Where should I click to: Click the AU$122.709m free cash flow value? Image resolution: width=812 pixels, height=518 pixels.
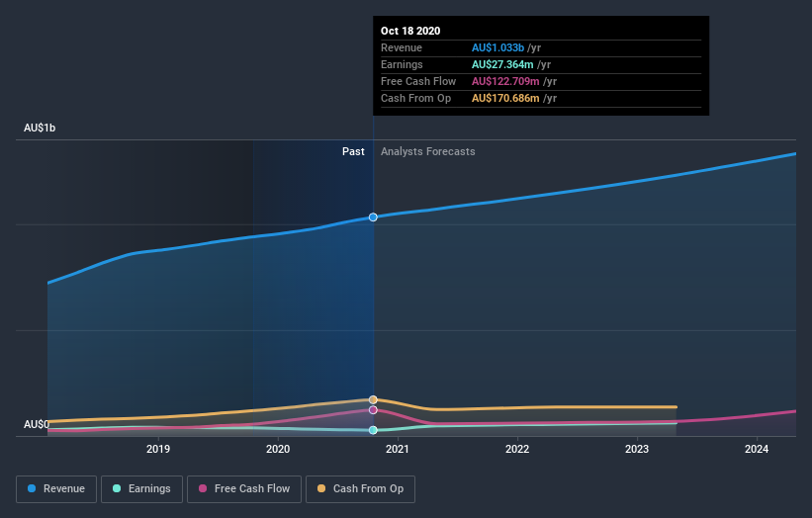[505, 81]
